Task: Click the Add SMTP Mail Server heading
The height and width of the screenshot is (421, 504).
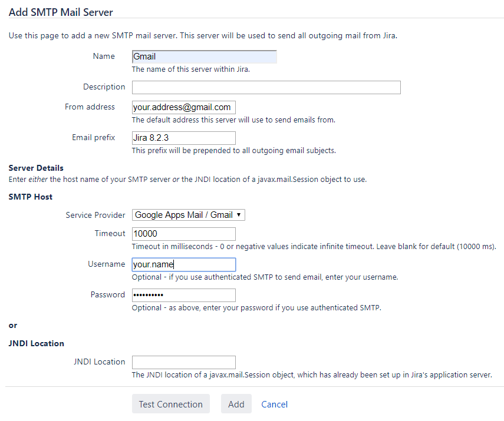Action: click(61, 12)
